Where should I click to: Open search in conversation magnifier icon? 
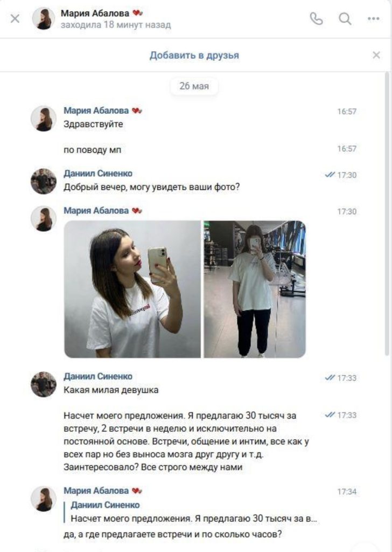pos(345,19)
